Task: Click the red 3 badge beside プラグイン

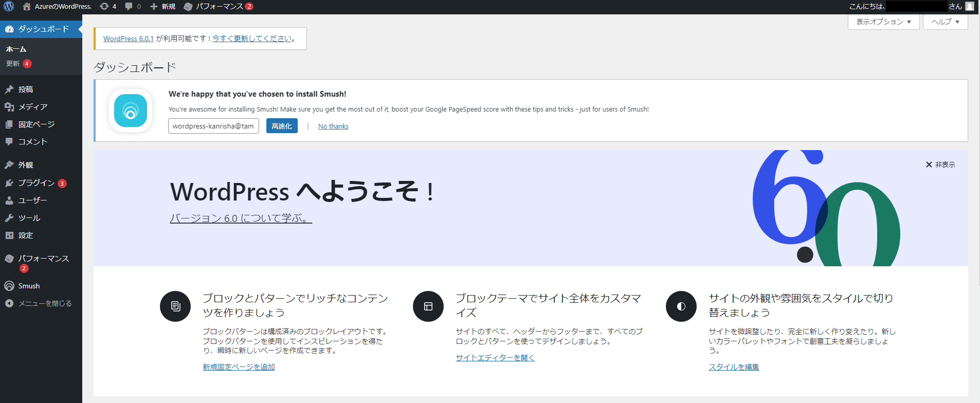Action: pos(62,184)
